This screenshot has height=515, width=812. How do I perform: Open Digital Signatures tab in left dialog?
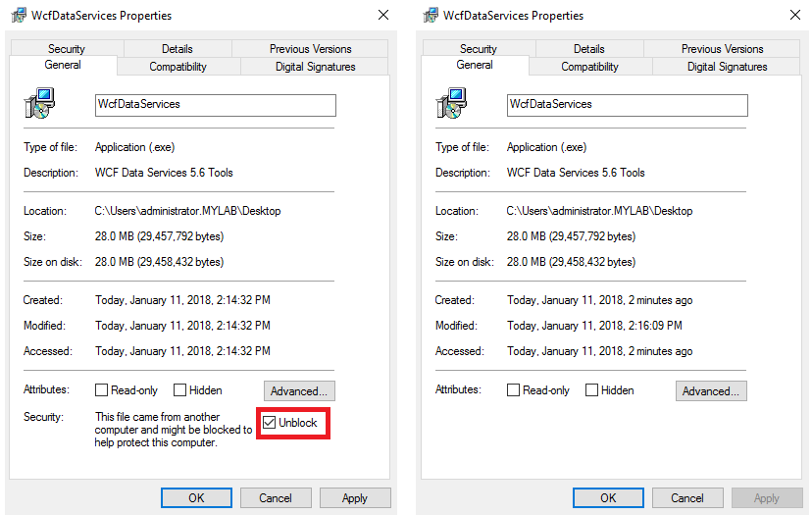315,67
